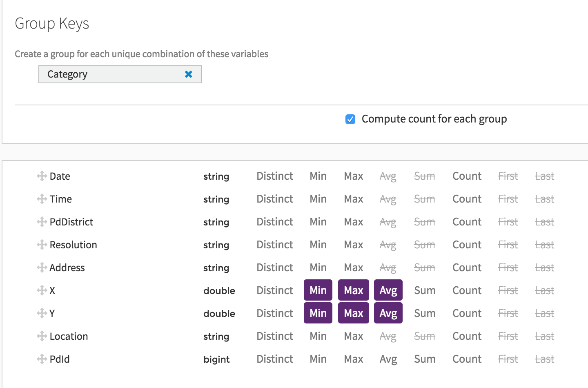Enable Distinct for Y column
This screenshot has height=388, width=588.
click(x=275, y=313)
